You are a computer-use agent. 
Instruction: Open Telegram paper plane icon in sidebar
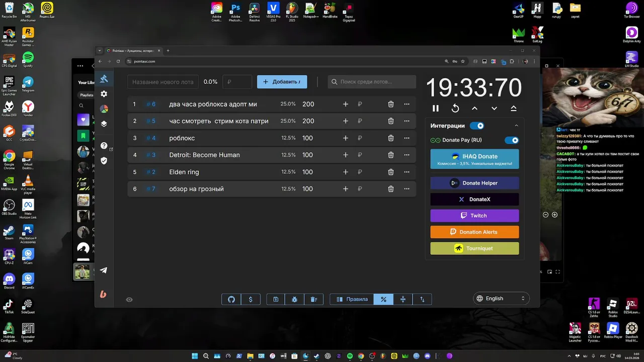coord(104,270)
